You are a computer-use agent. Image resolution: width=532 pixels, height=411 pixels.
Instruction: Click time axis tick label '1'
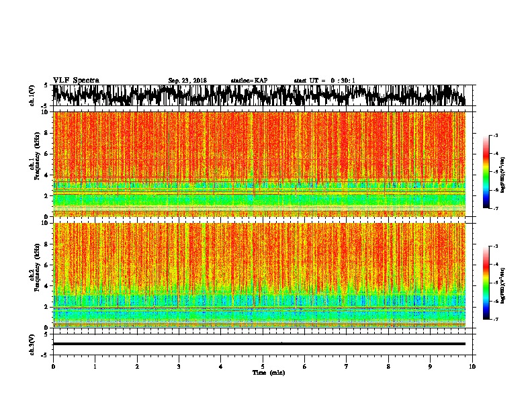(x=95, y=367)
